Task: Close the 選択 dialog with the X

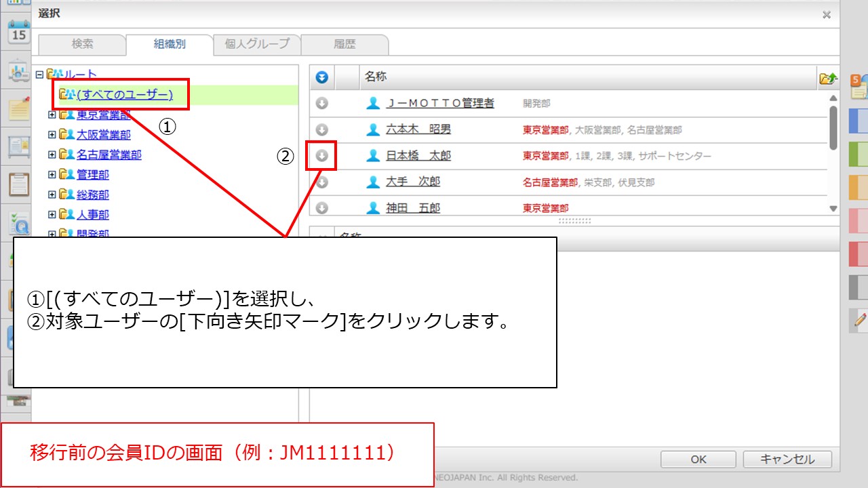Action: pos(827,14)
